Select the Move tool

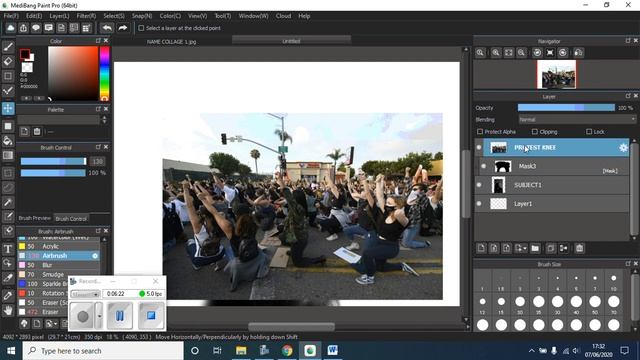8,108
